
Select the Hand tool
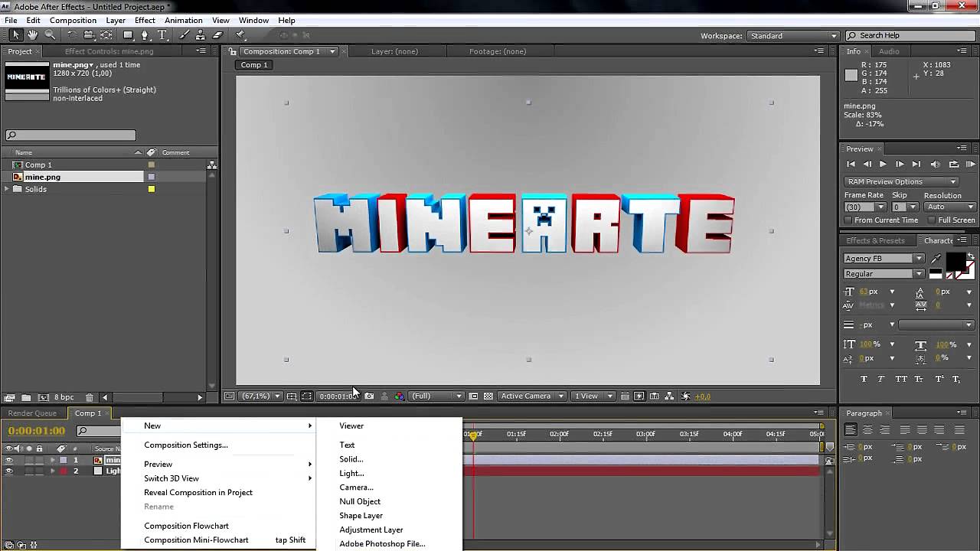(x=33, y=35)
